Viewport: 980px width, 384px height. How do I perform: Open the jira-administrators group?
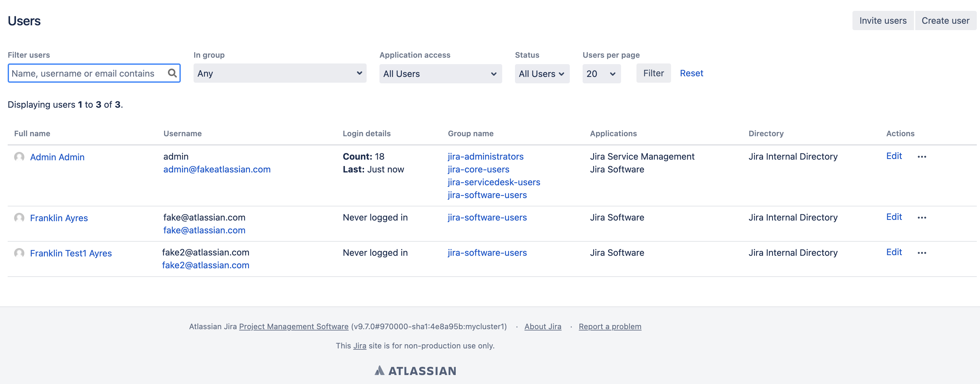tap(486, 156)
